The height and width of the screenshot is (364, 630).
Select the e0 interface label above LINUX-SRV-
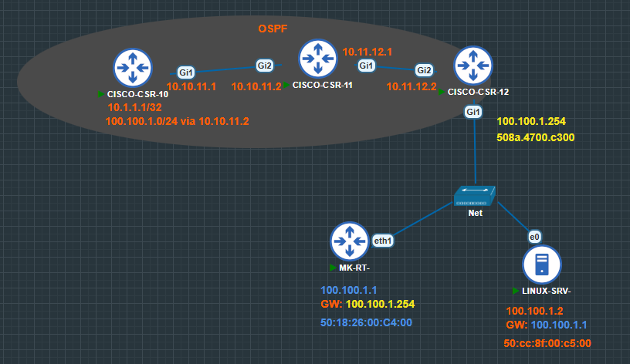pos(534,238)
